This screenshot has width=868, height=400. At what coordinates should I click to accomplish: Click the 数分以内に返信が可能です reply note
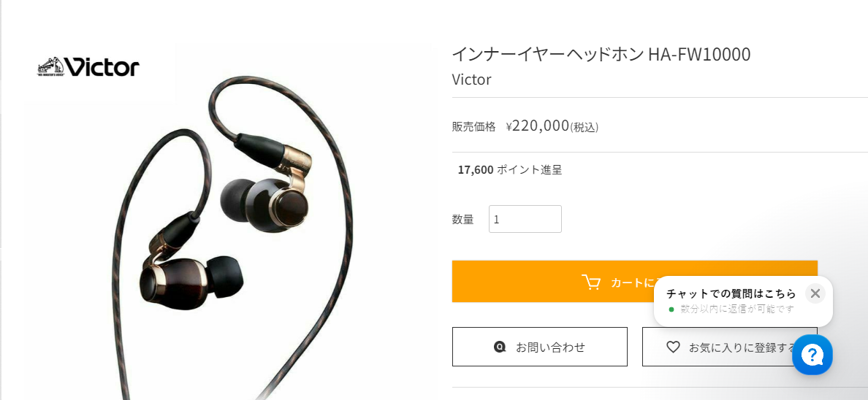click(737, 309)
